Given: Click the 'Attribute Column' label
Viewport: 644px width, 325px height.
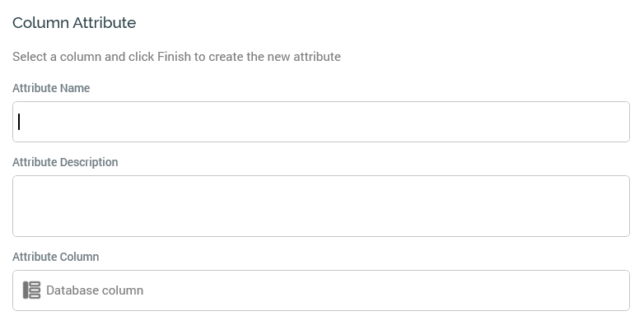Looking at the screenshot, I should pos(55,257).
